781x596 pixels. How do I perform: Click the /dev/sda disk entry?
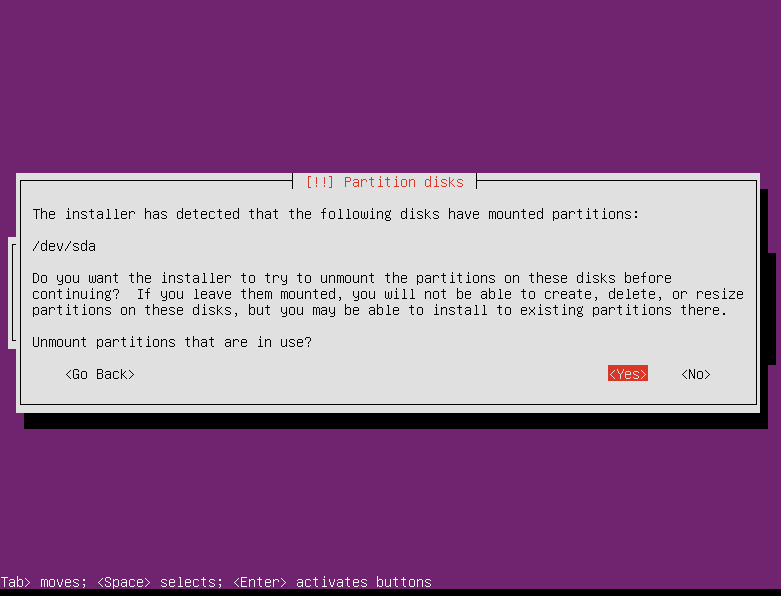(x=64, y=246)
